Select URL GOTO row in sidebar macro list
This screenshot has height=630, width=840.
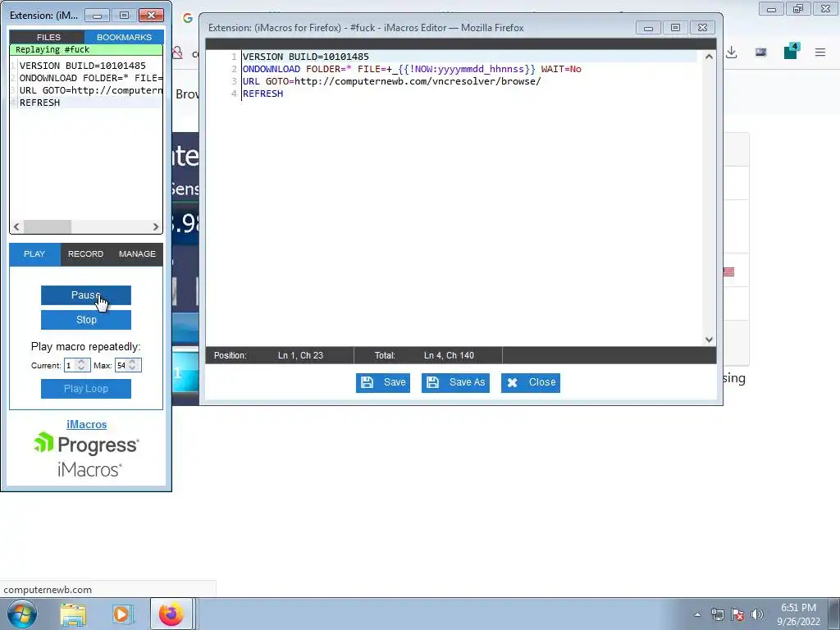(85, 90)
